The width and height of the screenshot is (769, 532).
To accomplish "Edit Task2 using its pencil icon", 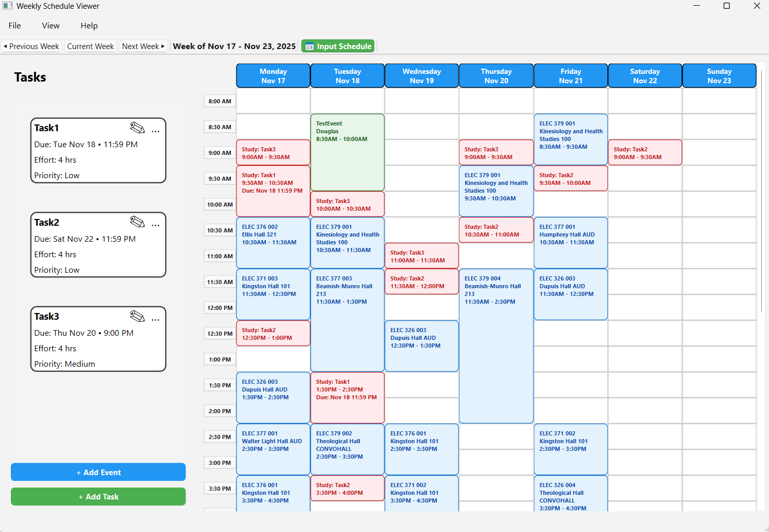I will pos(137,222).
